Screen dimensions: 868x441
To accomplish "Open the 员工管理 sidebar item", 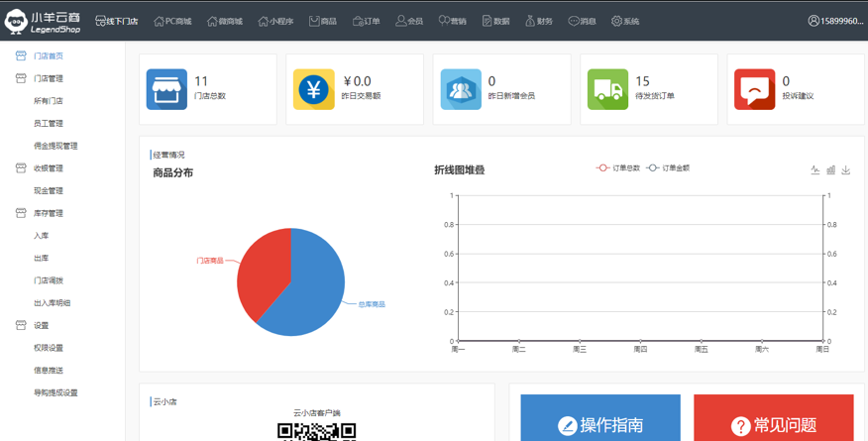I will pyautogui.click(x=49, y=124).
